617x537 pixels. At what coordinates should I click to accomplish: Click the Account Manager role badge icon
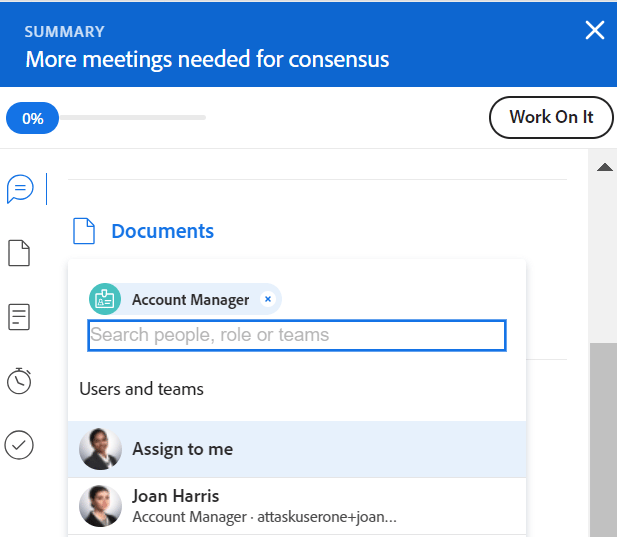pos(105,299)
